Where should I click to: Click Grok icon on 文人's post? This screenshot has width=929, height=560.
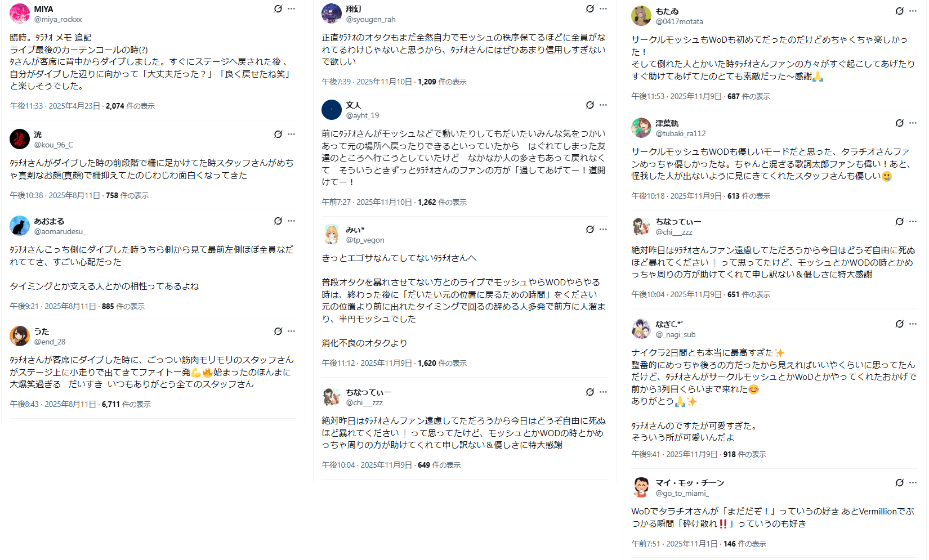tap(590, 105)
